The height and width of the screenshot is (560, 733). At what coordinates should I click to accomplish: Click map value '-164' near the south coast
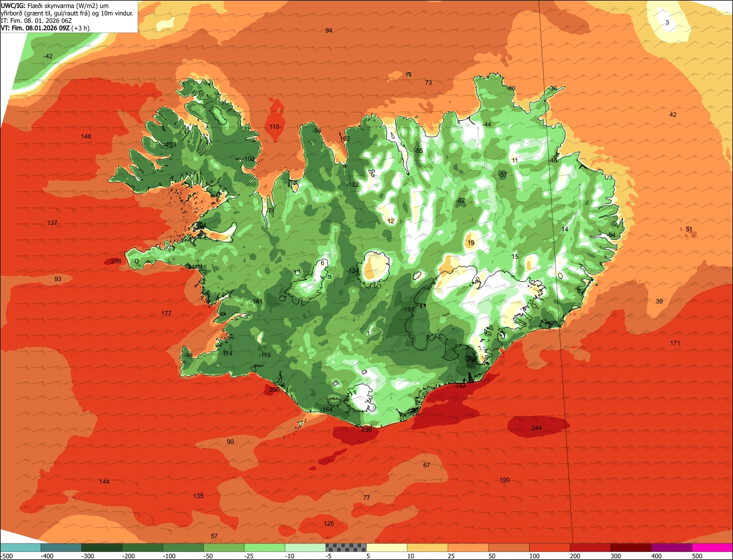coord(326,409)
